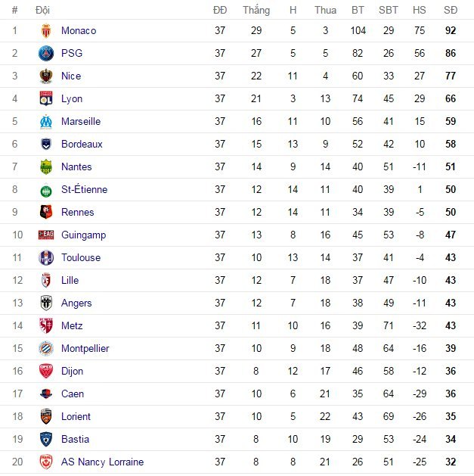Open the Nice team link
474x476 pixels.
click(71, 76)
